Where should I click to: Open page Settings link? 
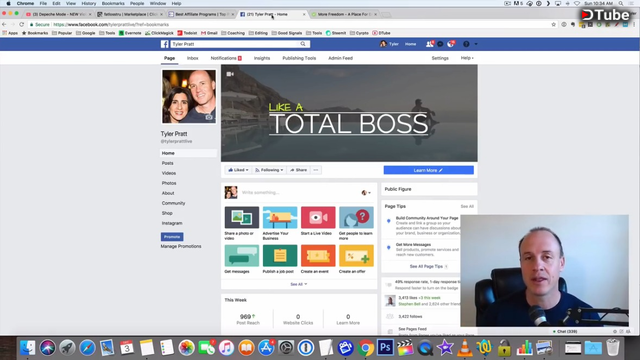(440, 58)
